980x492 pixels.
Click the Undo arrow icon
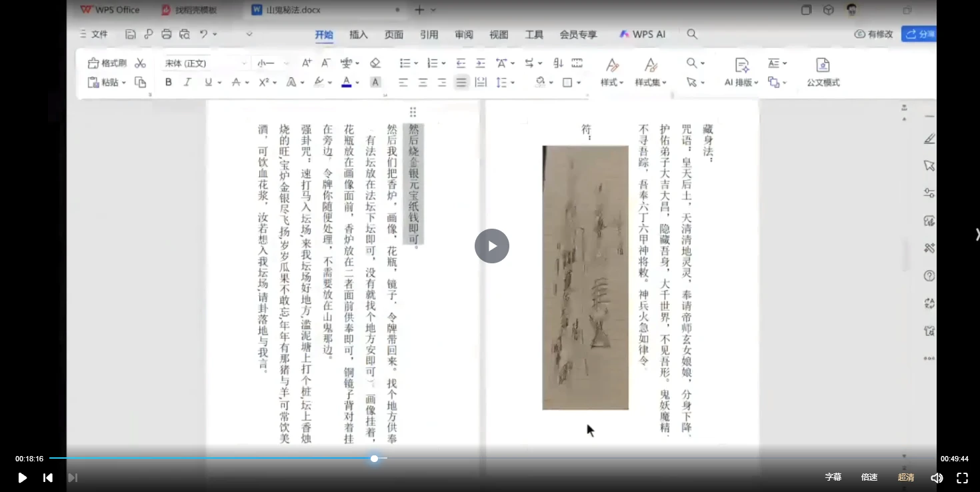(204, 34)
